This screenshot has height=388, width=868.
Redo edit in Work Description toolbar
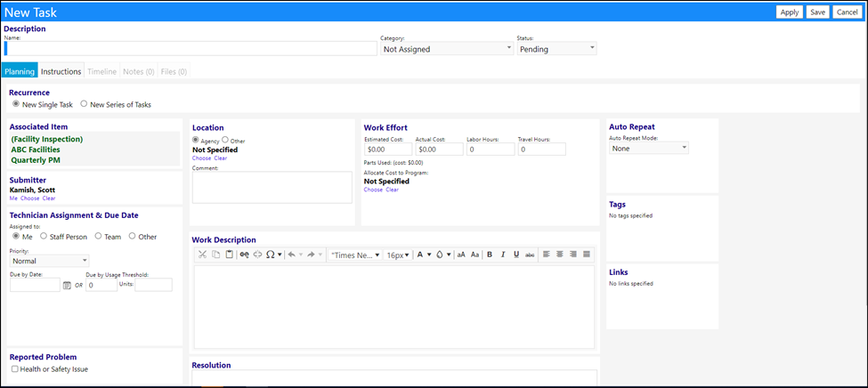pos(311,255)
